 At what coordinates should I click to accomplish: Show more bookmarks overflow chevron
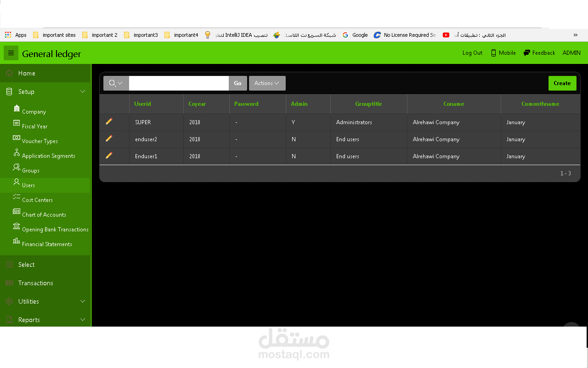point(576,35)
